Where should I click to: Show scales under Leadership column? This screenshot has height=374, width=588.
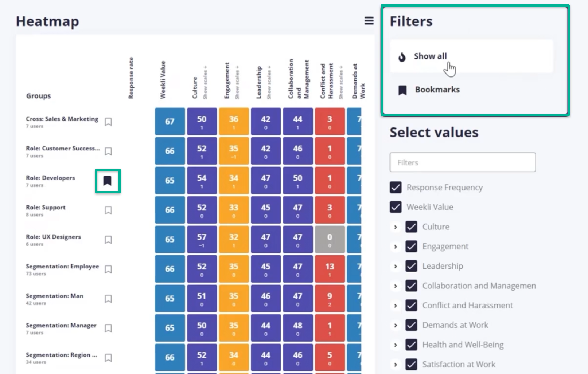click(x=269, y=82)
